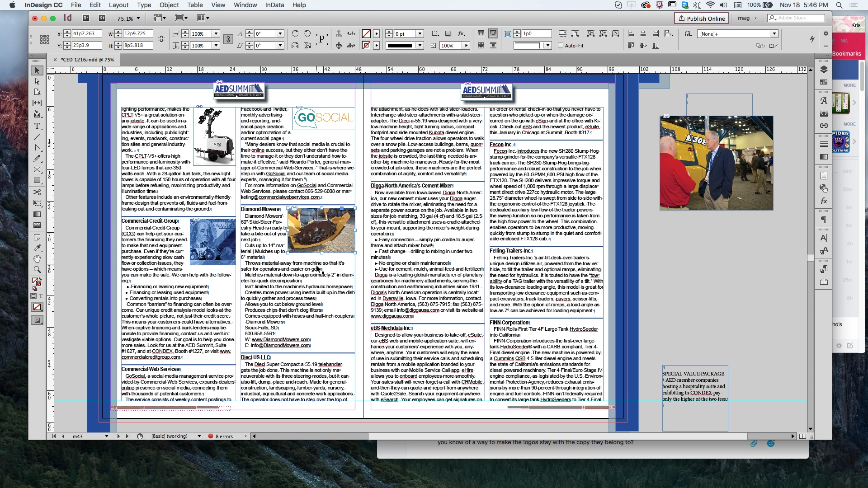Select the Rectangle Frame tool
Screen dimensions: 868x488
pos(37,170)
